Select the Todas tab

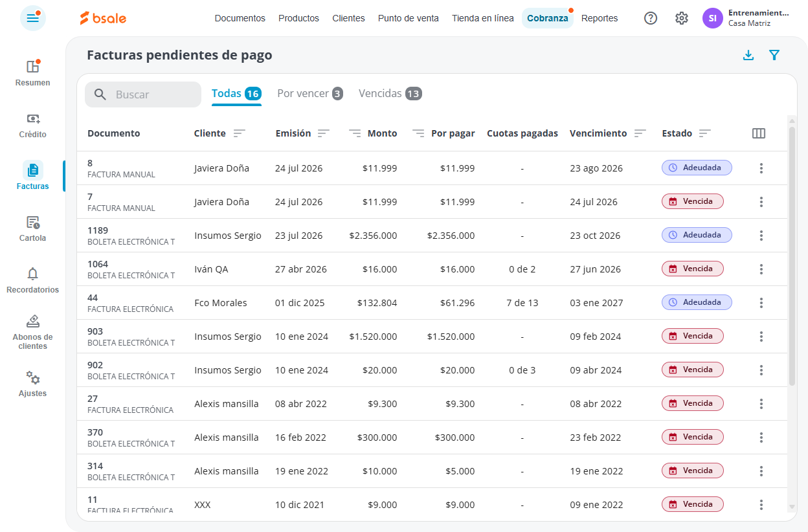236,94
